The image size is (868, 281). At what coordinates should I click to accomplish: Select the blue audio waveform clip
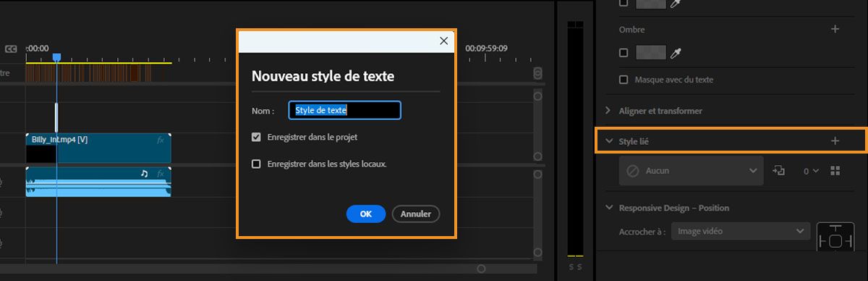pyautogui.click(x=98, y=181)
